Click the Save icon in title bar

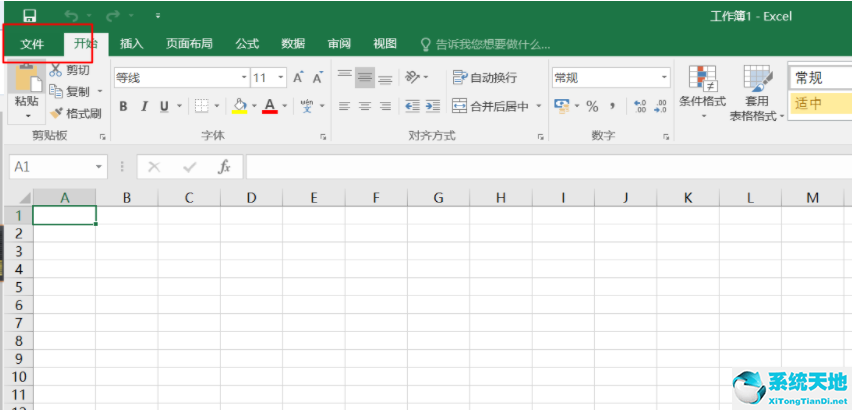29,16
